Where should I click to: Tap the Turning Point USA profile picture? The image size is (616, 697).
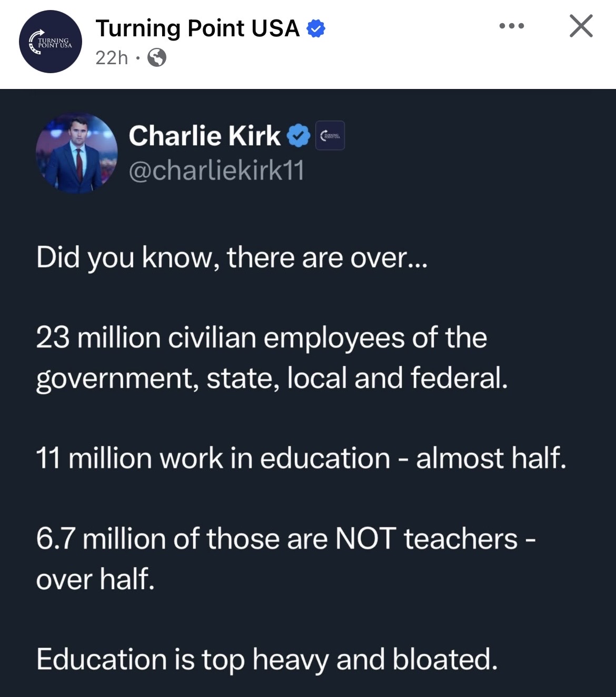51,42
